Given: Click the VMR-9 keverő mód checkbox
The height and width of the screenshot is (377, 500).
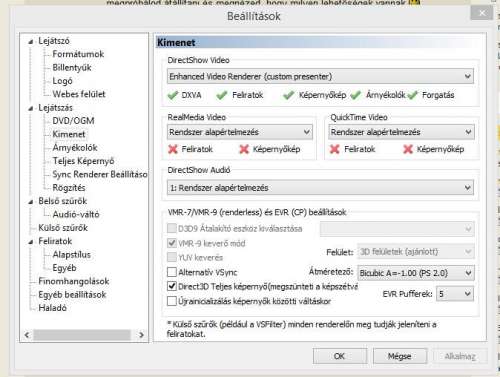Looking at the screenshot, I should pos(172,243).
